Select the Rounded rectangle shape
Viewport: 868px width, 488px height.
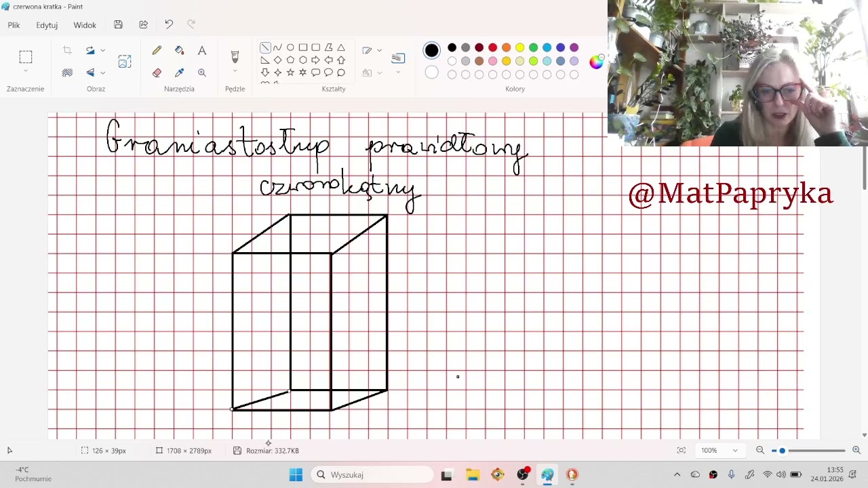[316, 47]
